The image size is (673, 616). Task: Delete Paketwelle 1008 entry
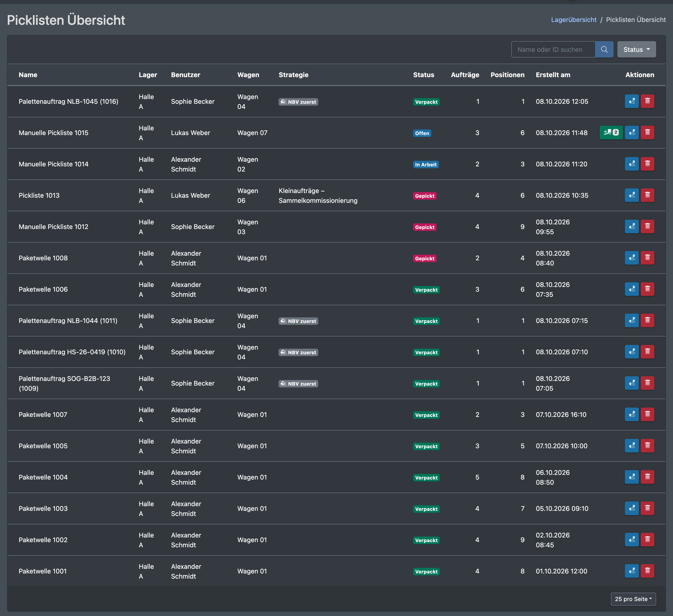(x=647, y=258)
